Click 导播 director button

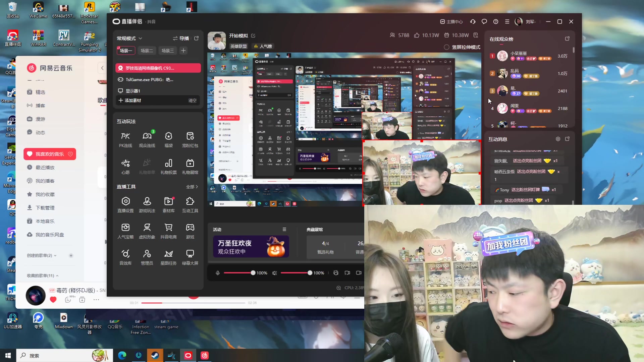coord(181,38)
